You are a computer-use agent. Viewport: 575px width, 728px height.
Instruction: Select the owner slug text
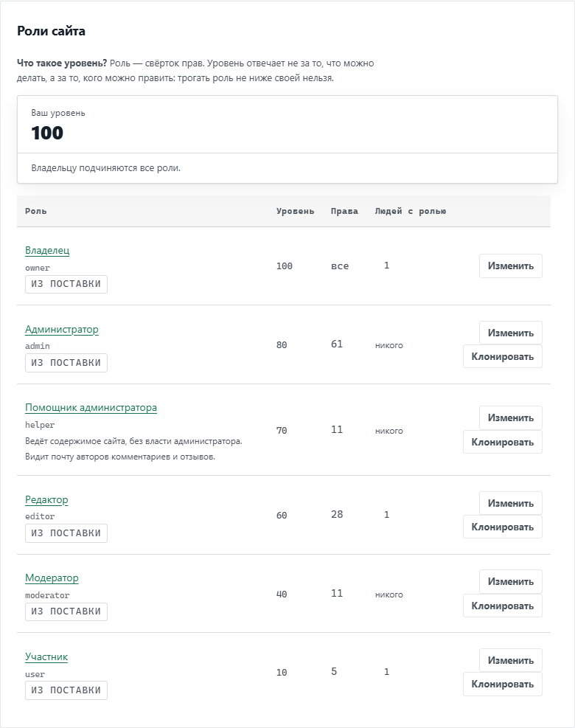coord(37,268)
